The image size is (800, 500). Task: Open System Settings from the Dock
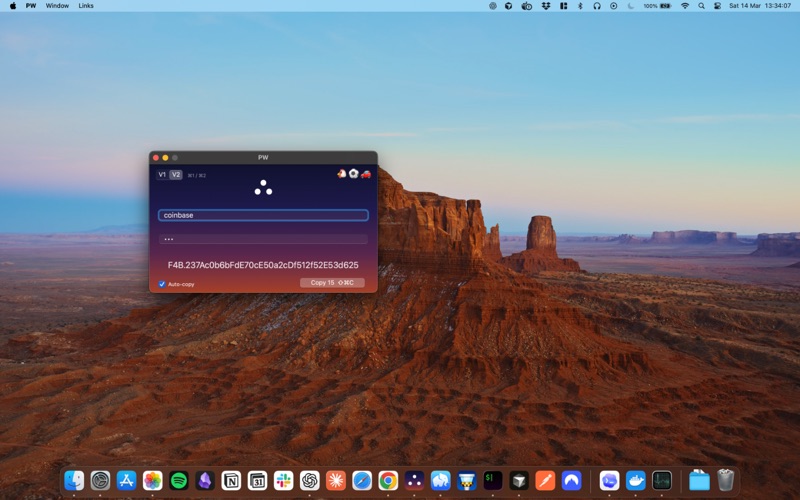tap(101, 480)
